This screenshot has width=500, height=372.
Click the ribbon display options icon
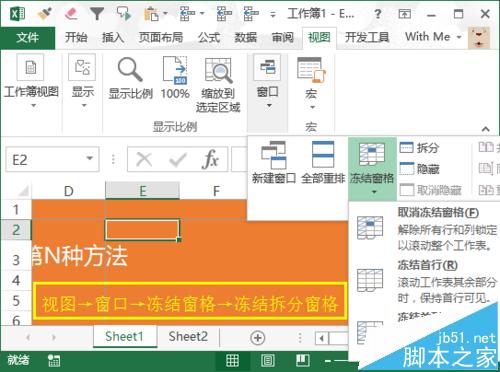click(x=404, y=14)
